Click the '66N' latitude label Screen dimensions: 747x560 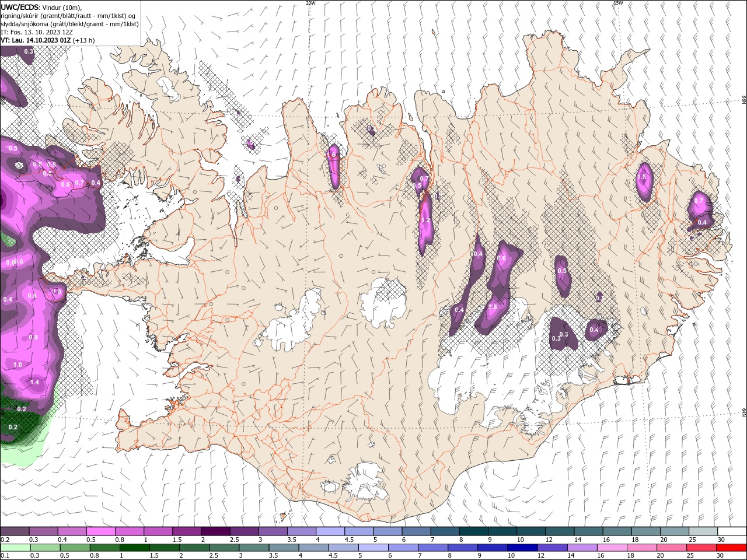[x=744, y=100]
